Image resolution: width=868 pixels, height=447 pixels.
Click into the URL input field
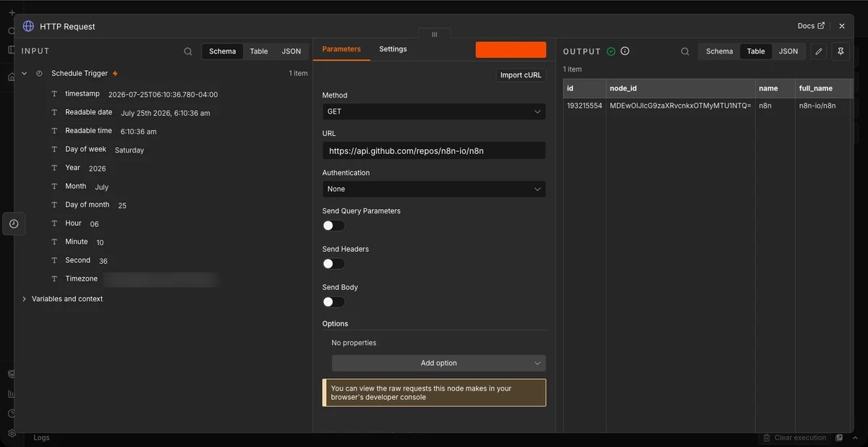pyautogui.click(x=434, y=150)
